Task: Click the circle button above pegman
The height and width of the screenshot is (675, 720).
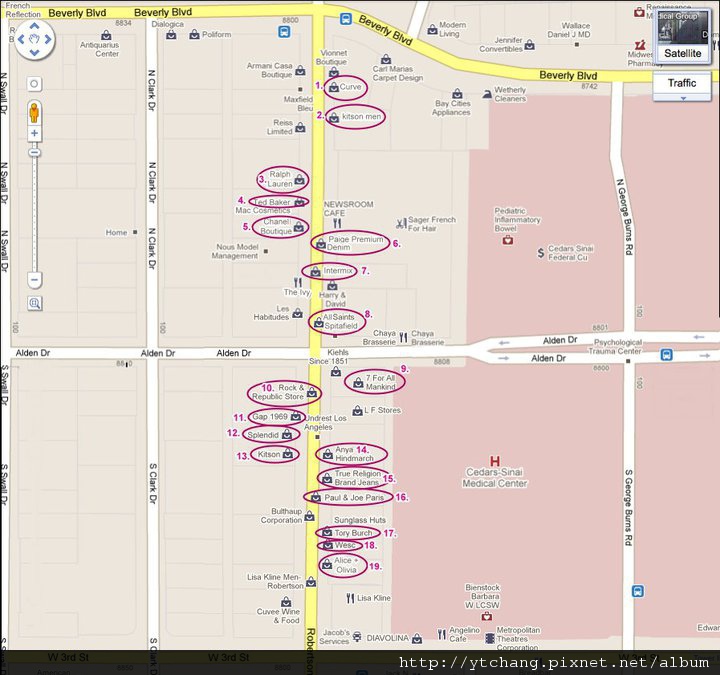Action: [x=34, y=84]
